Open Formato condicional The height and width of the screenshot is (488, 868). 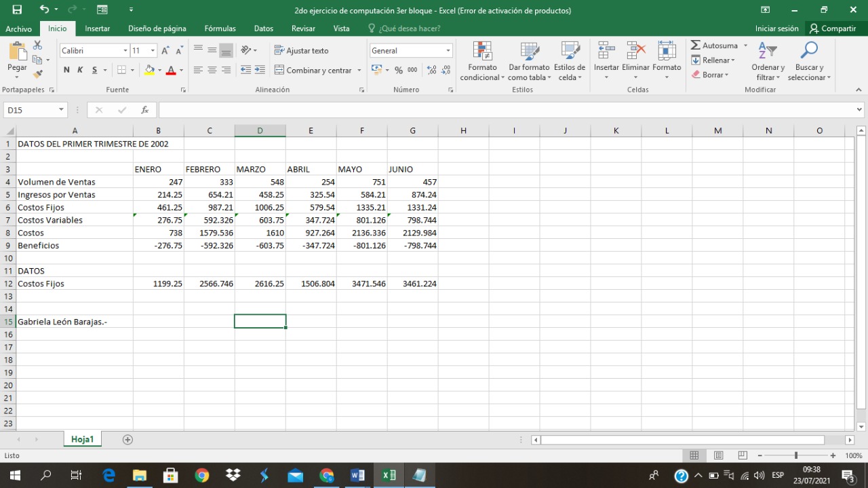pyautogui.click(x=482, y=61)
